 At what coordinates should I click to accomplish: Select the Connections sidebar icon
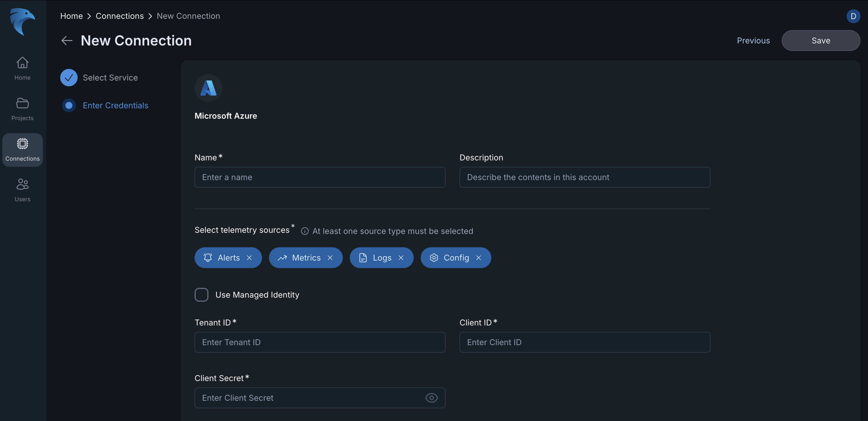tap(22, 144)
